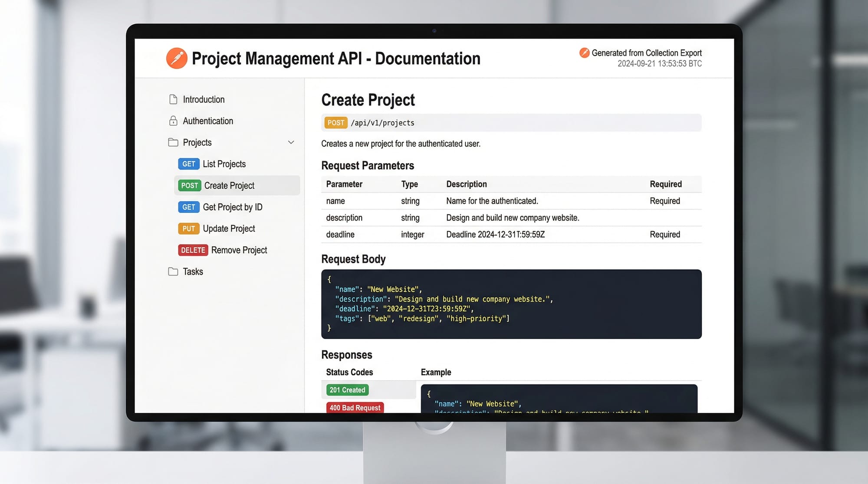
Task: Click the PUT badge beside Update Project
Action: 188,229
